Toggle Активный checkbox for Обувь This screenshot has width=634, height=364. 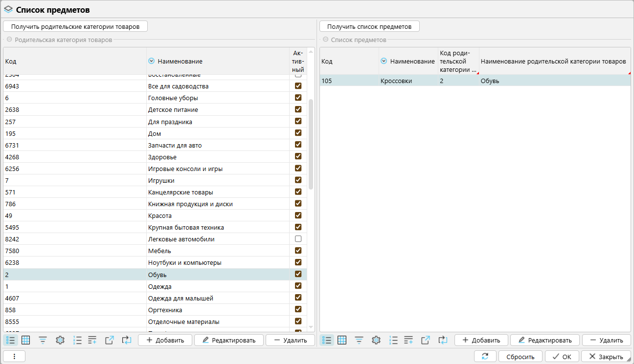tap(298, 274)
